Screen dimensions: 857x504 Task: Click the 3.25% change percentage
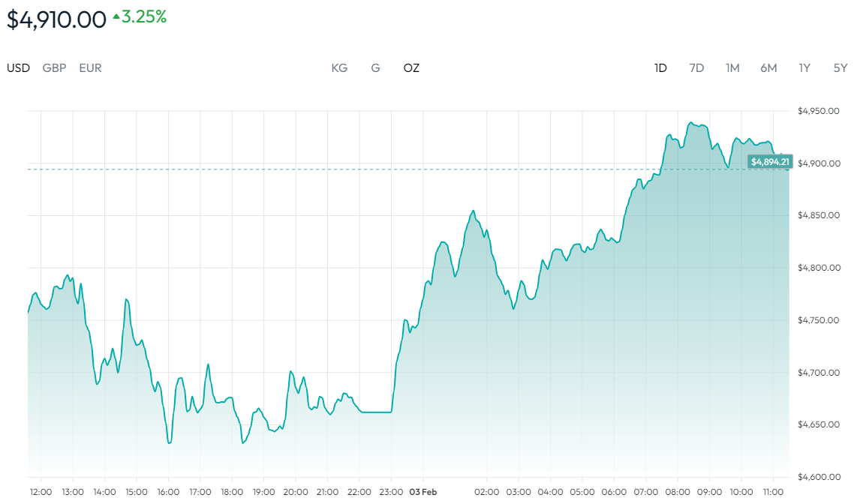144,16
